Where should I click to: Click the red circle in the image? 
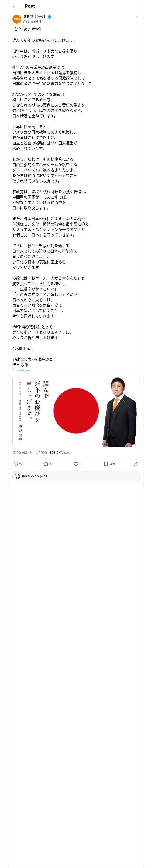click(76, 410)
